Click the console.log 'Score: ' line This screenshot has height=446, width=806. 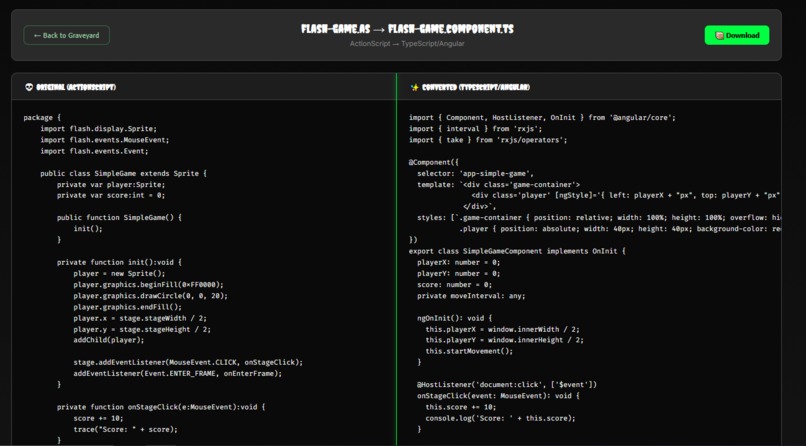501,418
